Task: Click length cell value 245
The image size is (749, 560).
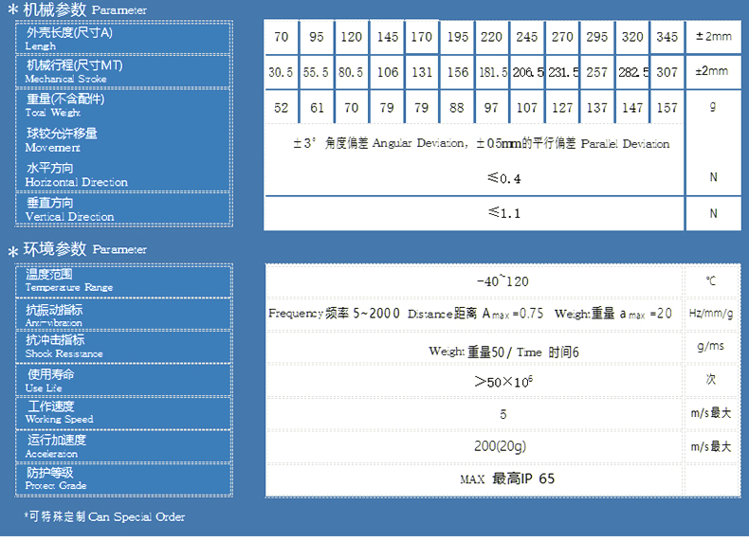Action: point(526,37)
